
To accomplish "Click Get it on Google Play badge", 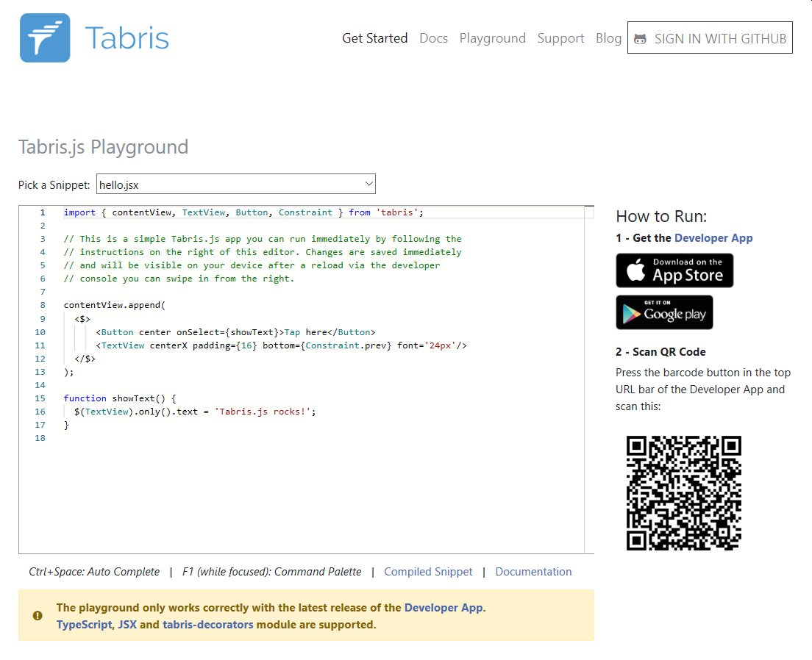I will (664, 312).
